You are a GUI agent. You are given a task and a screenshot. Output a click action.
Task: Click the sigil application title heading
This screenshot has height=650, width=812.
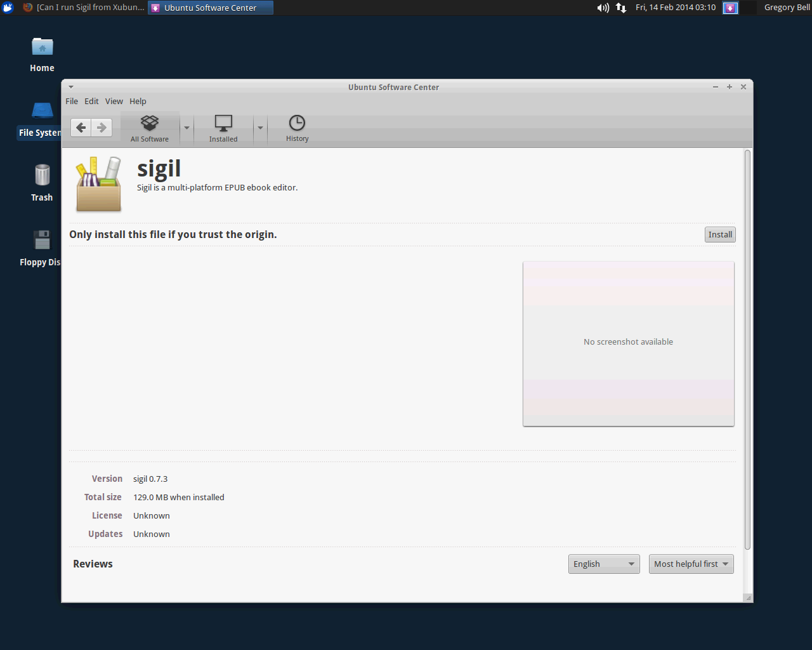click(x=159, y=169)
